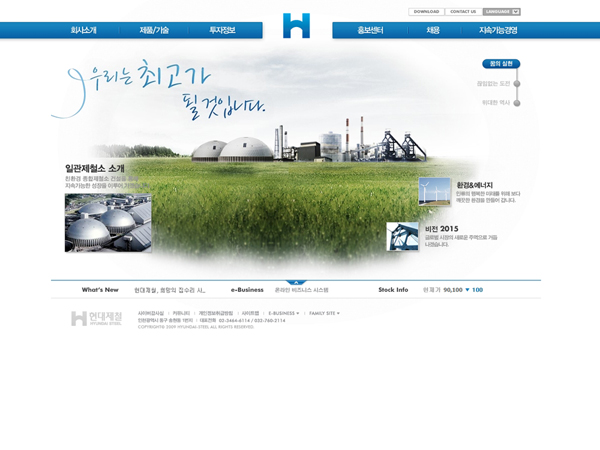This screenshot has height=450, width=600.
Task: Go to the 투자정보 menu item
Action: tap(222, 31)
